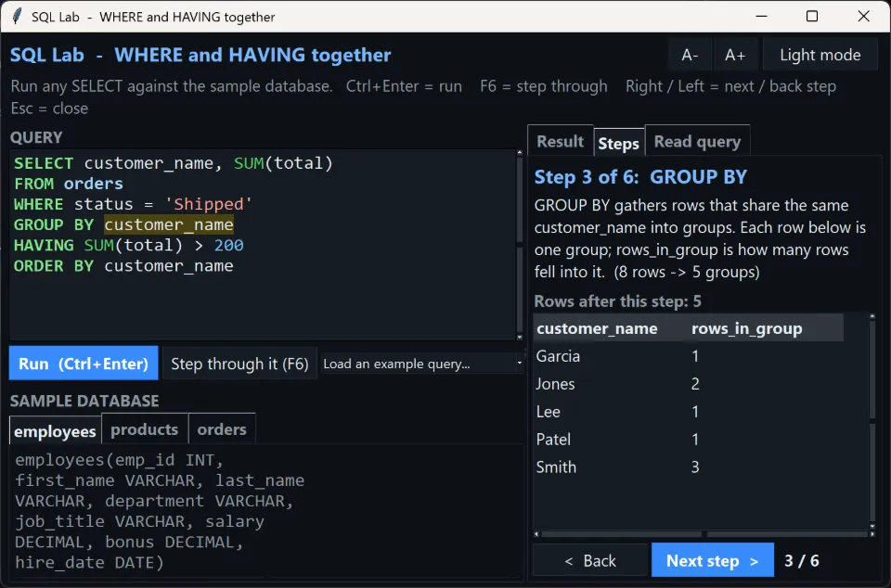Switch to Light mode
Screen dimensions: 891x588
click(x=820, y=55)
